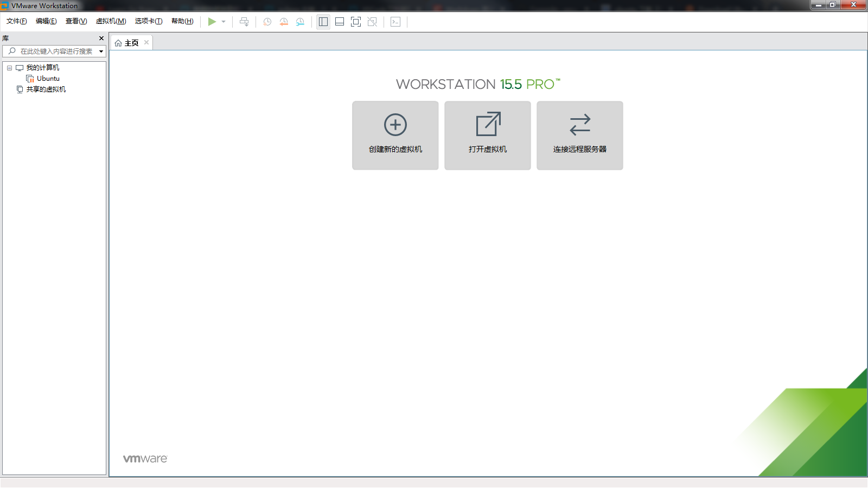Close the 主页 tab
The height and width of the screenshot is (488, 868).
[146, 42]
